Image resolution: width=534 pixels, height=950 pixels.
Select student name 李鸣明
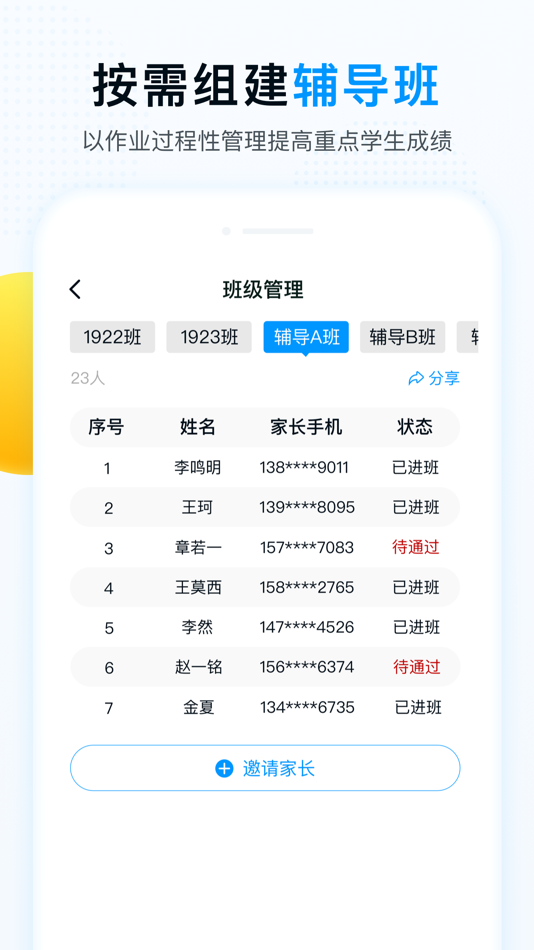click(x=198, y=468)
